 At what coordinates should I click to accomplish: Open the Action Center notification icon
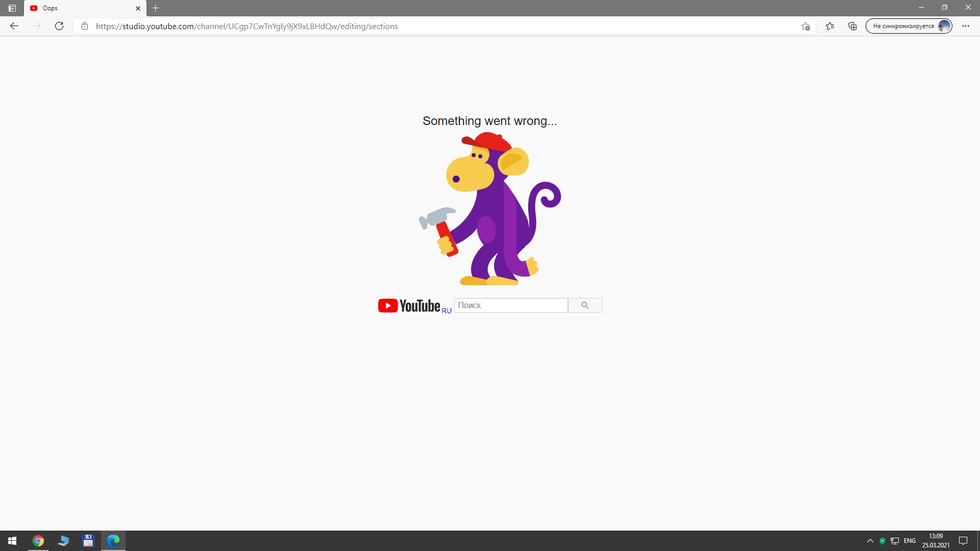coord(964,541)
